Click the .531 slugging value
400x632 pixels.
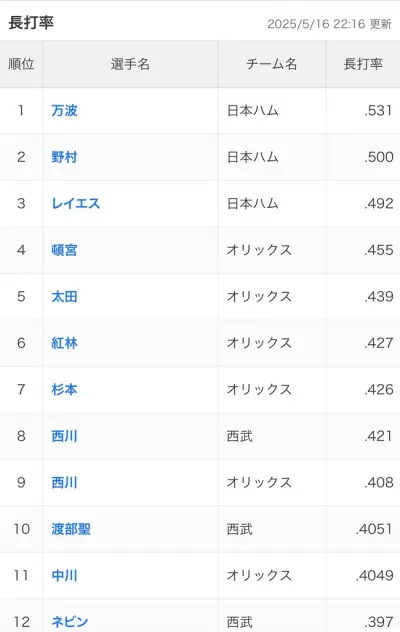[378, 110]
